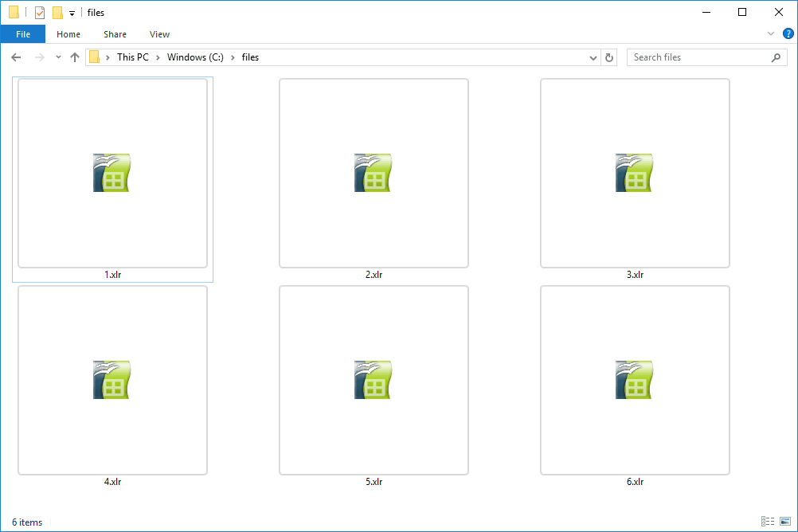Open the Share ribbon tab
The height and width of the screenshot is (532, 798).
115,34
